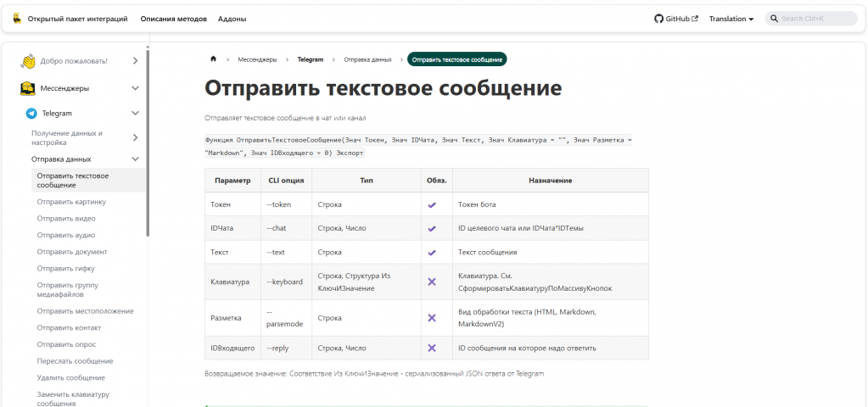This screenshot has height=407, width=868.
Task: Click the required checkmark in Токен row
Action: [432, 204]
